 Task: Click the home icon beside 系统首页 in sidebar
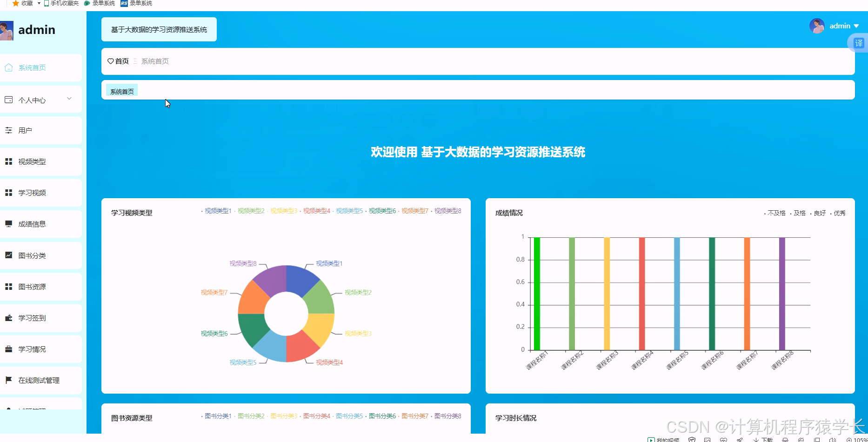coord(8,67)
